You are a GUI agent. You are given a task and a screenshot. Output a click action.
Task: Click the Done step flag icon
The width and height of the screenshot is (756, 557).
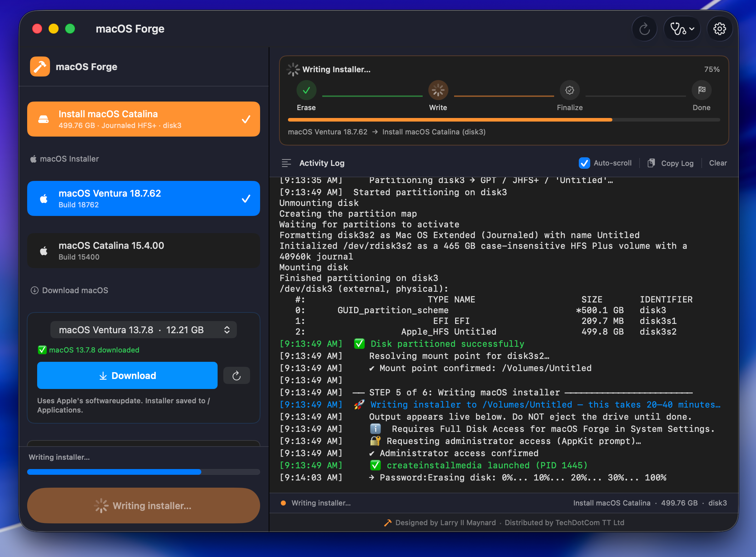coord(702,90)
